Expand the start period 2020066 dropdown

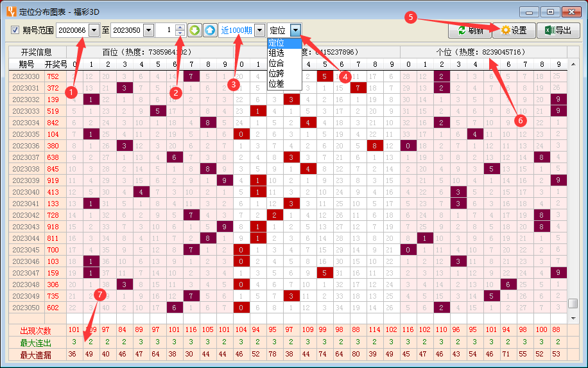[x=94, y=30]
